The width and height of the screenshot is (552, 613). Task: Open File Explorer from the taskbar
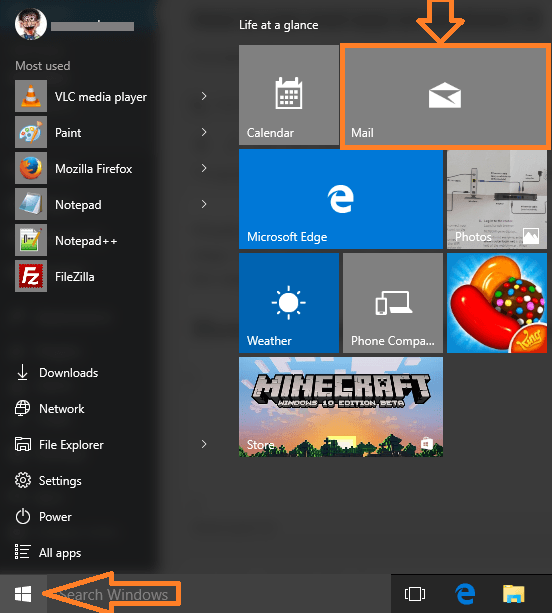513,594
